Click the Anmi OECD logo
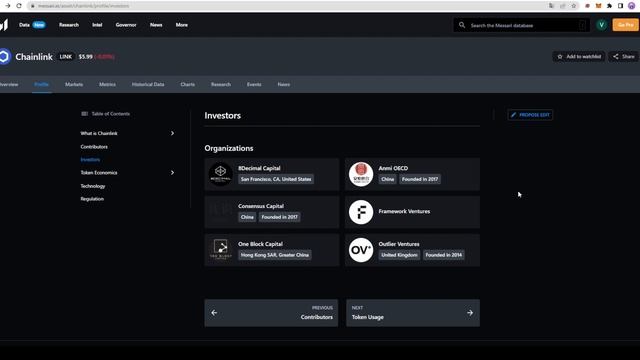 [361, 174]
